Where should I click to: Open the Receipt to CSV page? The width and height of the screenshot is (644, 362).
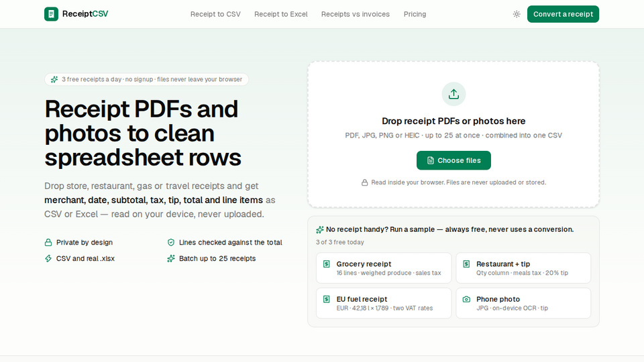[215, 14]
